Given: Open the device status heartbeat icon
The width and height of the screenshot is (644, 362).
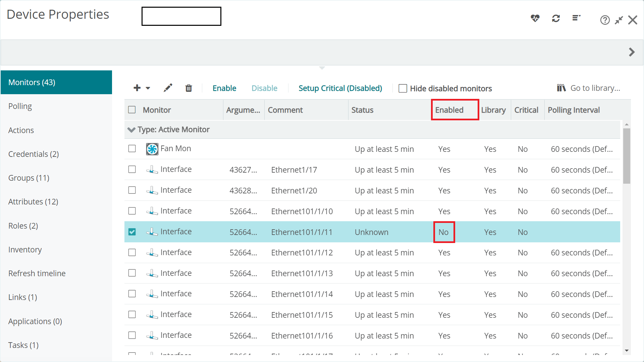Looking at the screenshot, I should (x=535, y=19).
